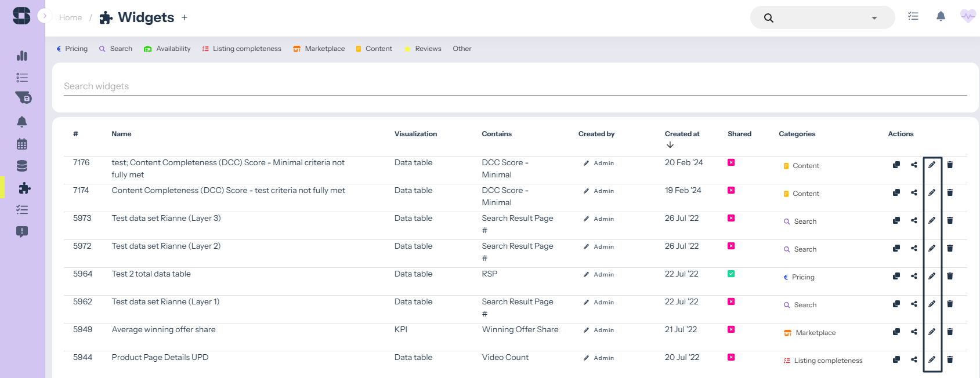980x378 pixels.
Task: Expand the sidebar using the chevron button
Action: click(45, 16)
